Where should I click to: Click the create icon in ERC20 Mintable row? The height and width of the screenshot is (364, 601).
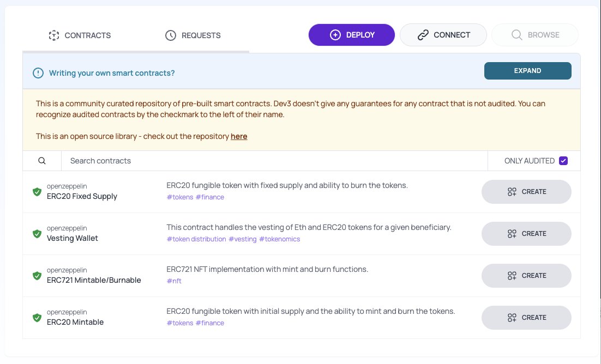pyautogui.click(x=512, y=318)
